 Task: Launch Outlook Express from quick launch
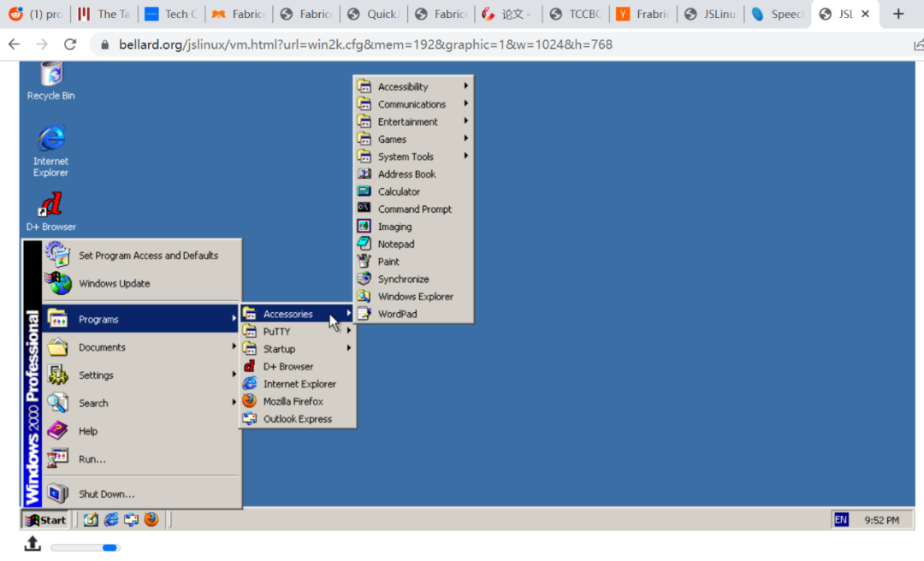131,519
